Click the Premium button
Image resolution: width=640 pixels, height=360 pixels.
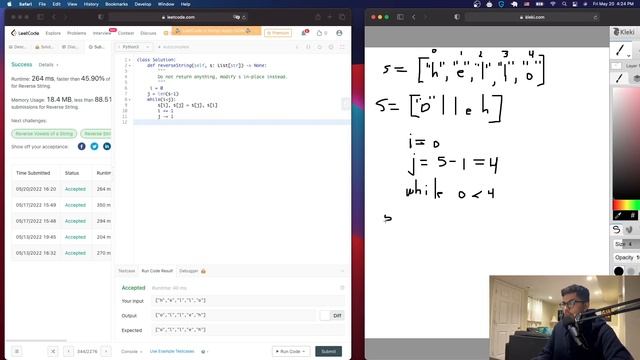278,33
